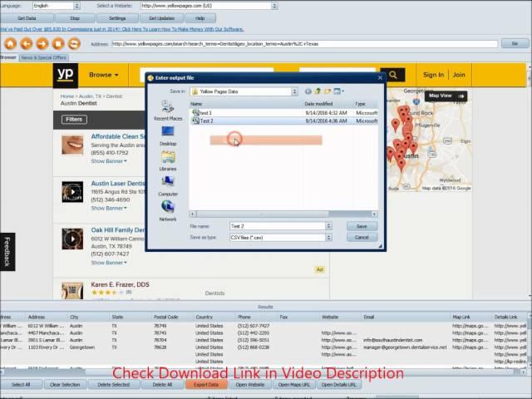Click the Open Maps URL button
Image resolution: width=532 pixels, height=399 pixels.
pos(294,384)
